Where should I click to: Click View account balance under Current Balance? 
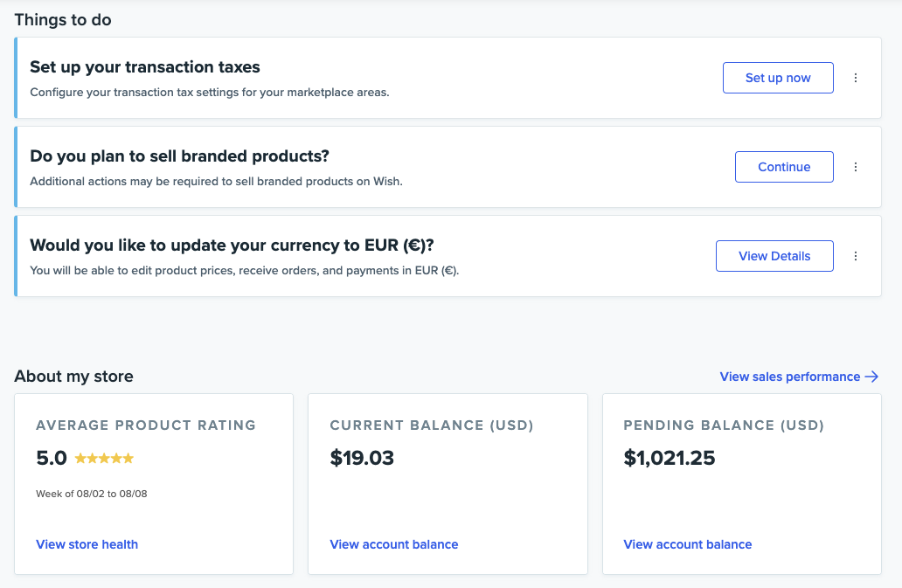tap(393, 544)
